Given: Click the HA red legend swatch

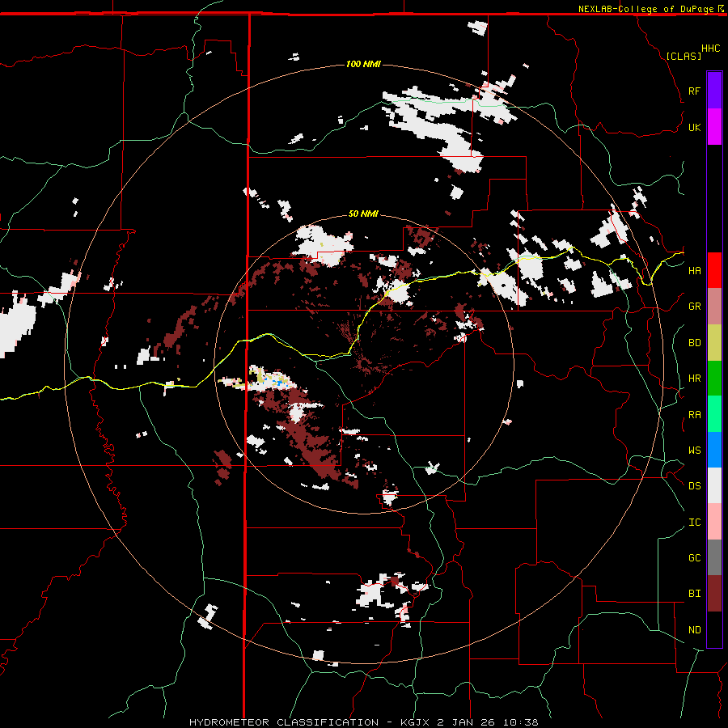Looking at the screenshot, I should pyautogui.click(x=714, y=270).
